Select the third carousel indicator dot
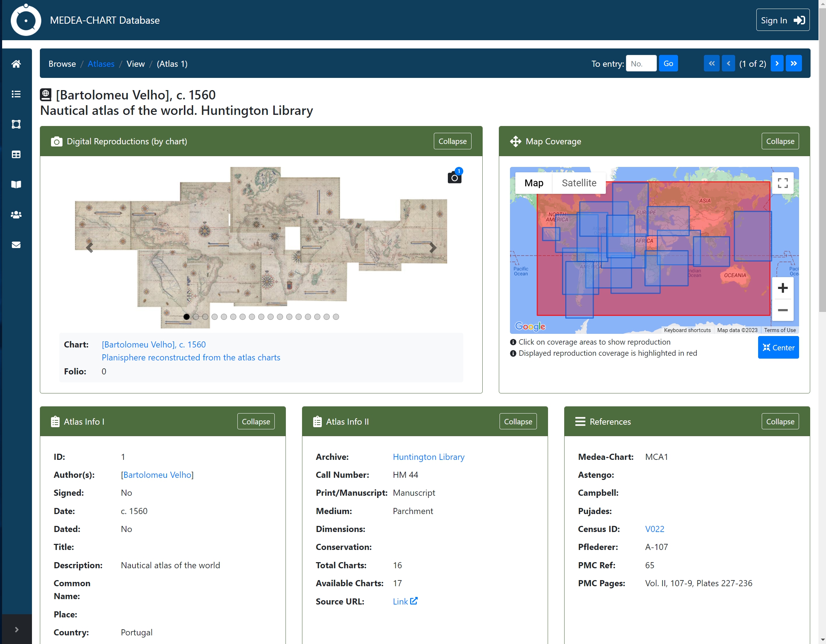The height and width of the screenshot is (644, 826). click(205, 317)
